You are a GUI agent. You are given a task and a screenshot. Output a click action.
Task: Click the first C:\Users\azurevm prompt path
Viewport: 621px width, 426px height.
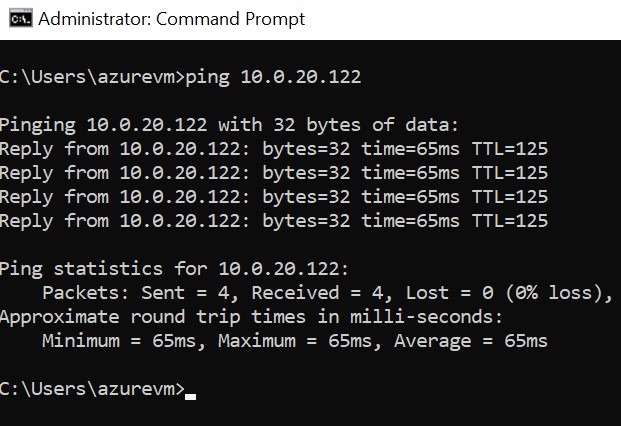pos(88,78)
